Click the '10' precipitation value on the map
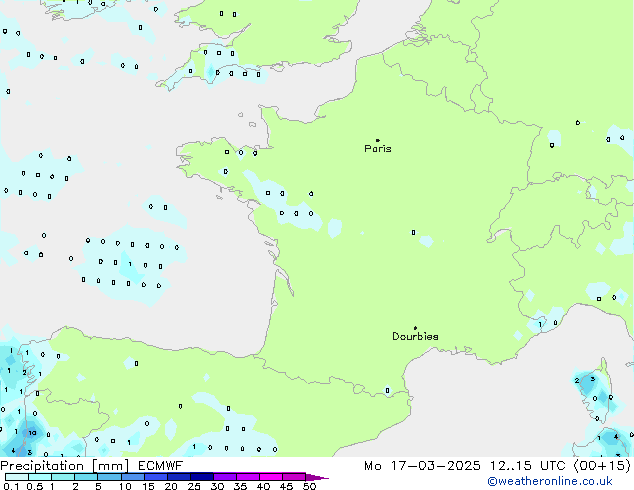 (32, 433)
